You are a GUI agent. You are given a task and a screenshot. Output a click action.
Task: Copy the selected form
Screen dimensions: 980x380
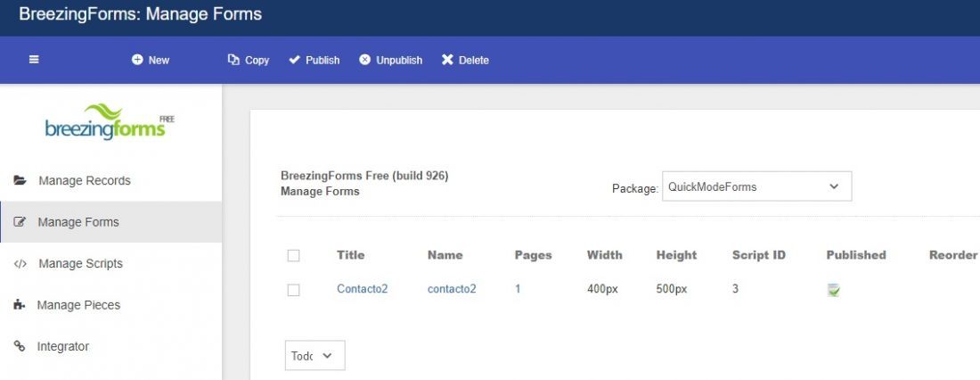tap(249, 60)
